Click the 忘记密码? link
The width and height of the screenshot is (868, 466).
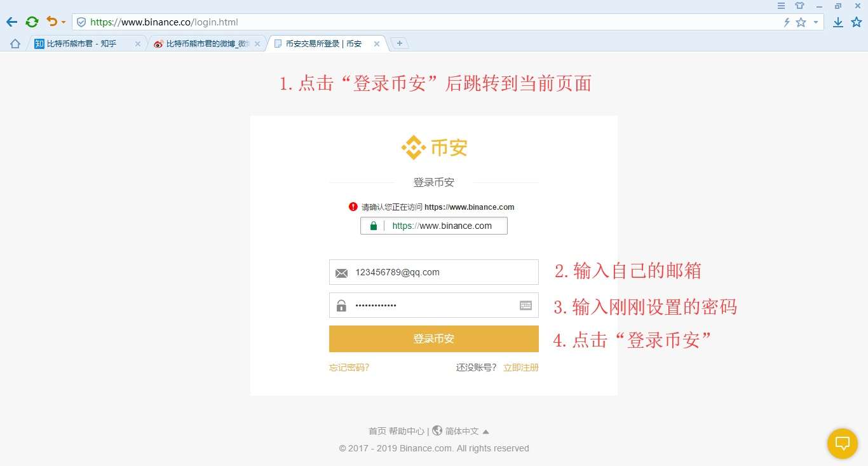[x=349, y=367]
